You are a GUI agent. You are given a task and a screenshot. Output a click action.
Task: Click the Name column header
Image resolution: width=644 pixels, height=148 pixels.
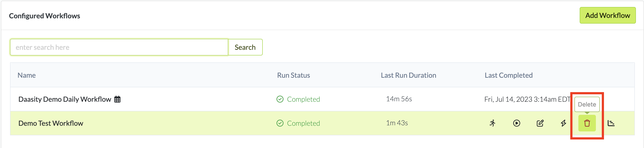pos(26,75)
